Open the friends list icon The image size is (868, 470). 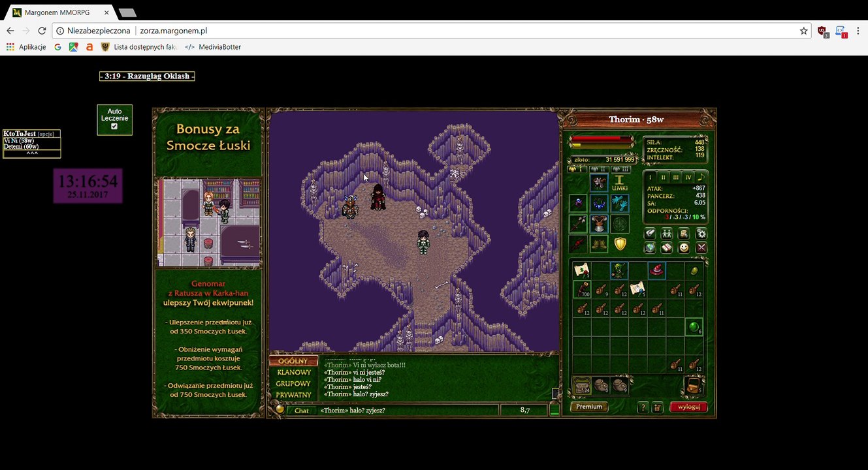point(667,234)
